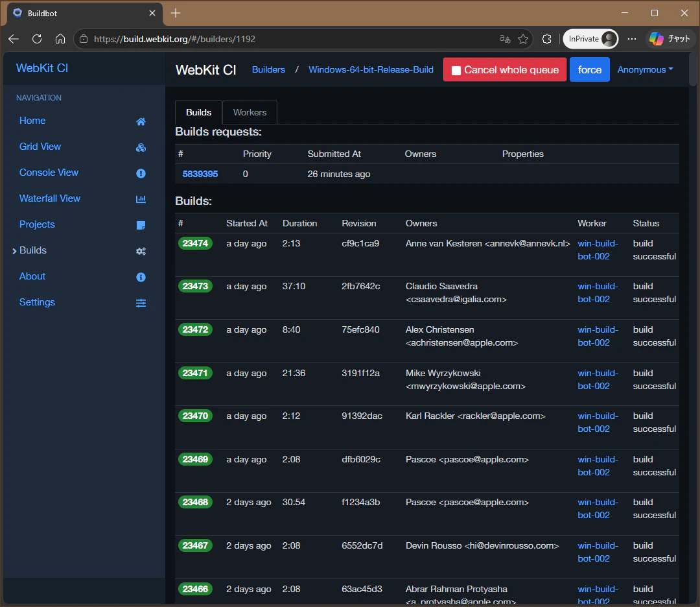
Task: Open win-build-bot-002 worker for build 23468
Action: (x=598, y=508)
